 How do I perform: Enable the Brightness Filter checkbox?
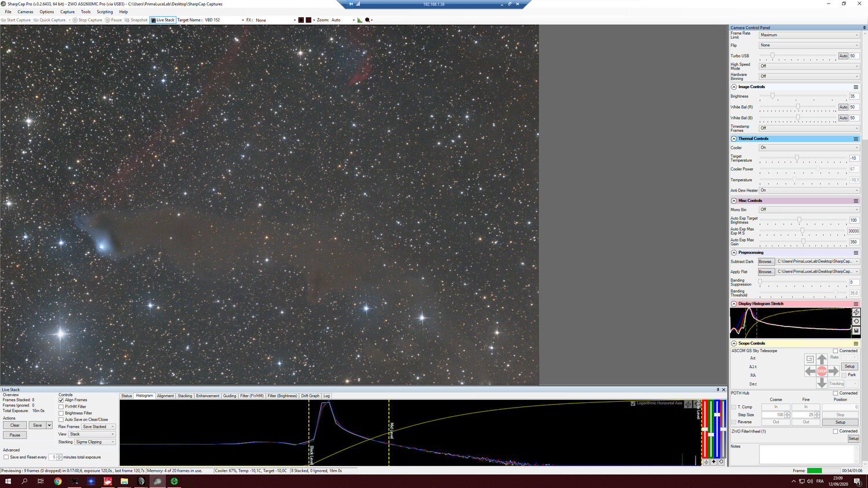click(61, 413)
